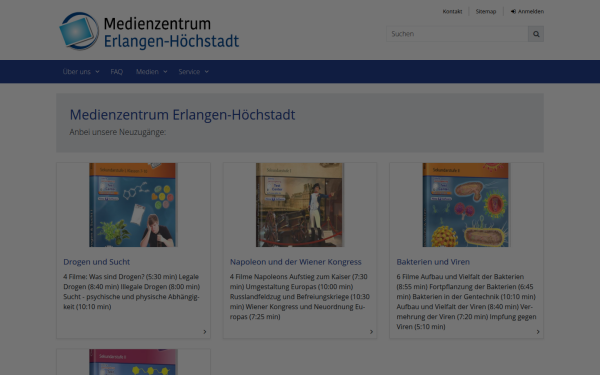The image size is (600, 375).
Task: Open Drogen und Sucht title link
Action: (x=96, y=262)
